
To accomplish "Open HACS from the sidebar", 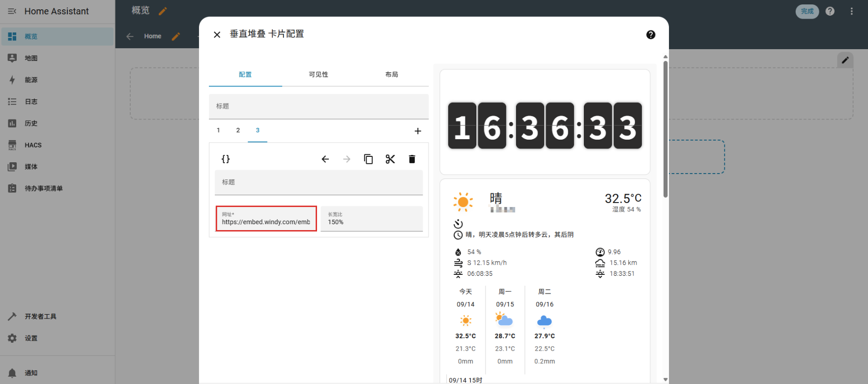I will [x=33, y=145].
